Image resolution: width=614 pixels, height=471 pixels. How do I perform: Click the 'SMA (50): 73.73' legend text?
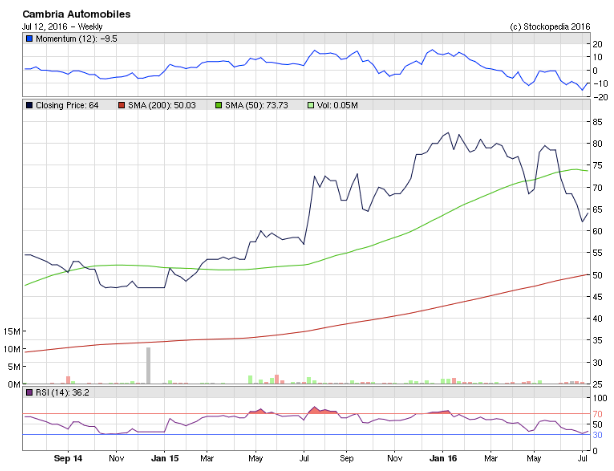(256, 105)
